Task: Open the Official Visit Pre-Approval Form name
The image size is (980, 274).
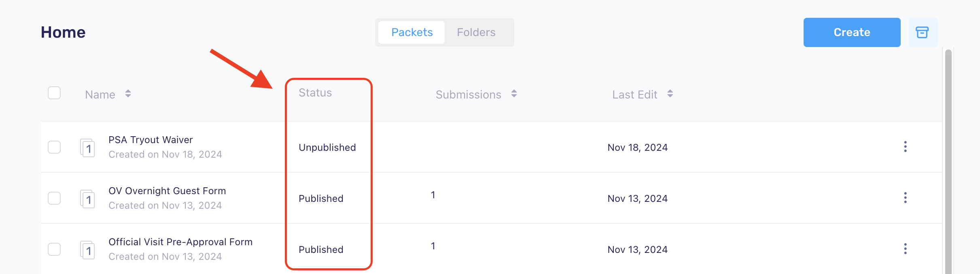Action: 180,242
